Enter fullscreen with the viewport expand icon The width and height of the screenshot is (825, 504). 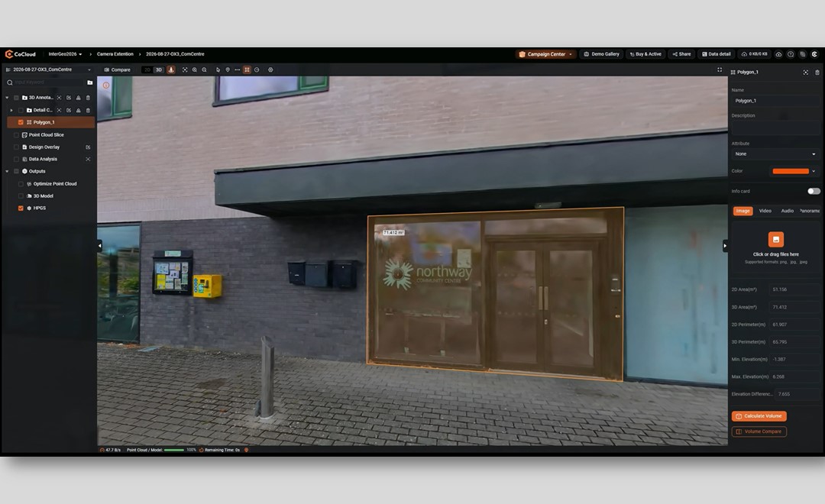click(720, 69)
